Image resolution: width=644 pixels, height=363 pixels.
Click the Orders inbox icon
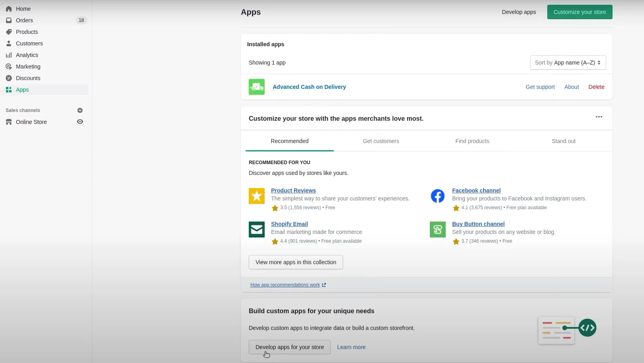tap(9, 20)
